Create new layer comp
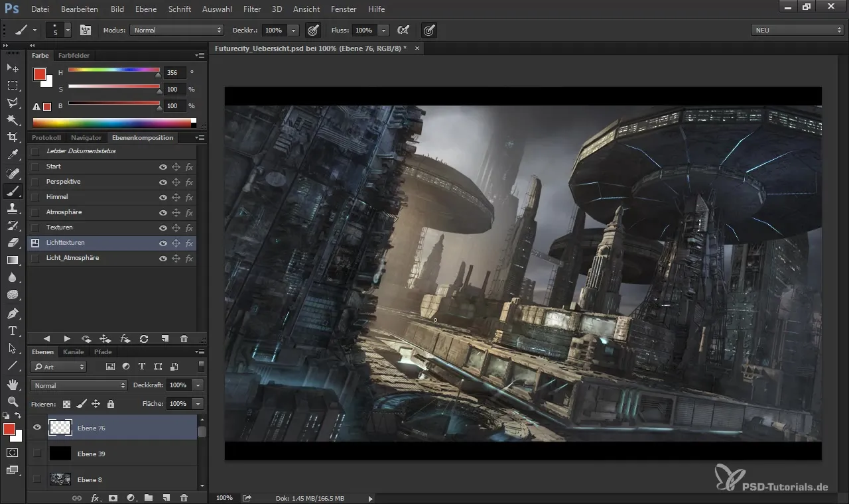Image resolution: width=849 pixels, height=504 pixels. pyautogui.click(x=164, y=339)
